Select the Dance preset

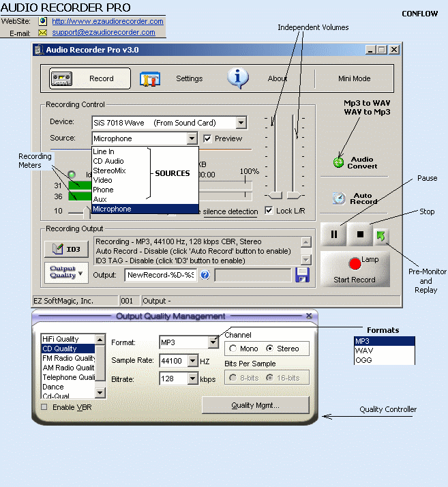click(x=68, y=387)
